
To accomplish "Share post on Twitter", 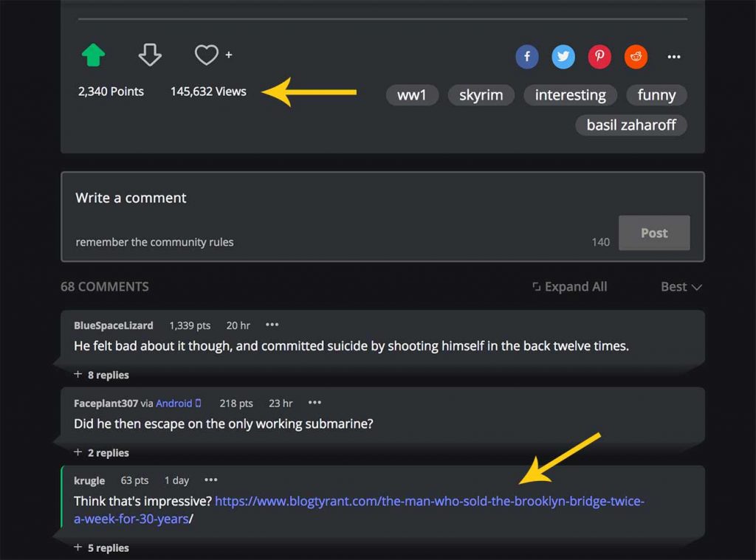I will point(563,57).
